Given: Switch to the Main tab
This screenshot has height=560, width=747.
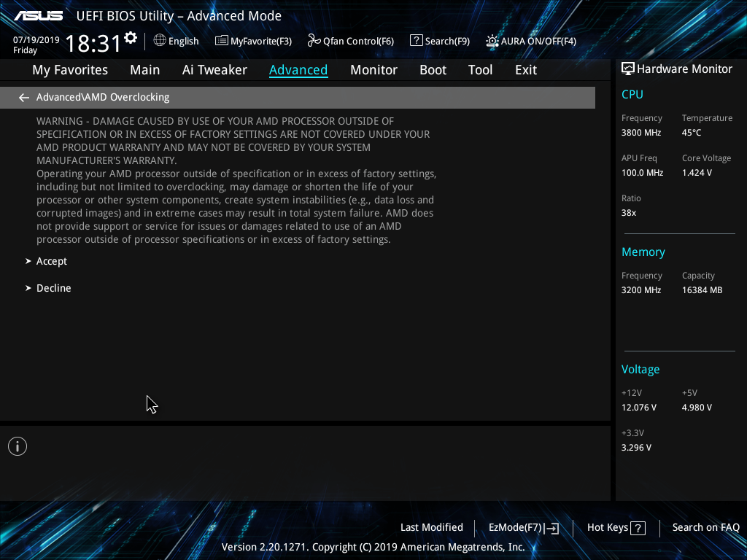Looking at the screenshot, I should [145, 70].
